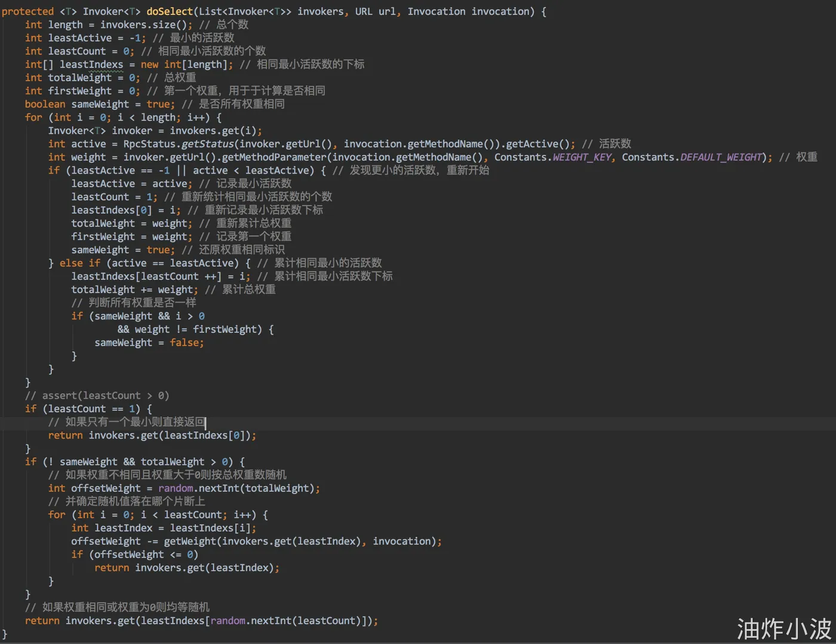The width and height of the screenshot is (836, 644).
Task: Click 'for (int i = 0; i < leastCount; i++)' line
Action: coord(158,515)
